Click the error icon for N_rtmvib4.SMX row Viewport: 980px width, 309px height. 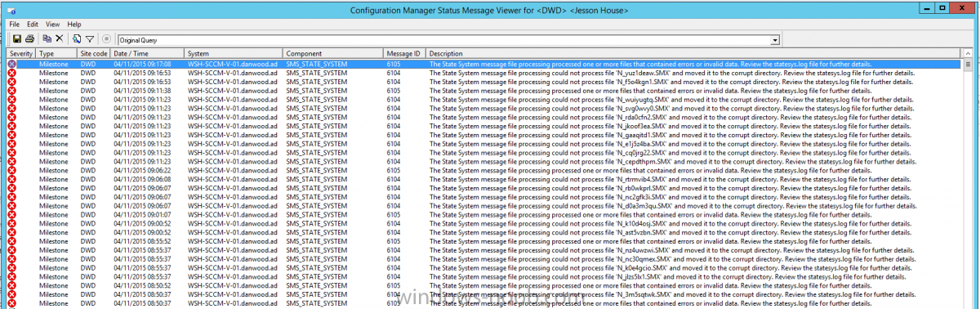pos(12,179)
